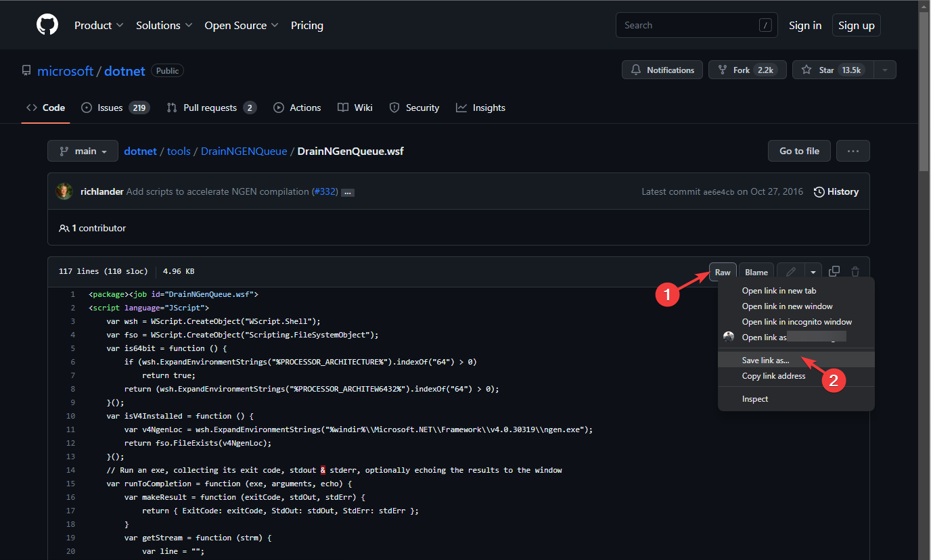The height and width of the screenshot is (560, 931).
Task: Choose Open link in new tab
Action: click(796, 291)
